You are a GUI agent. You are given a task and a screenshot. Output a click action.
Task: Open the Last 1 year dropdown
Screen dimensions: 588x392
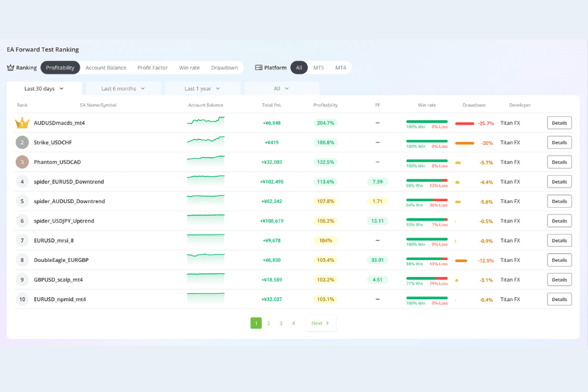[203, 89]
